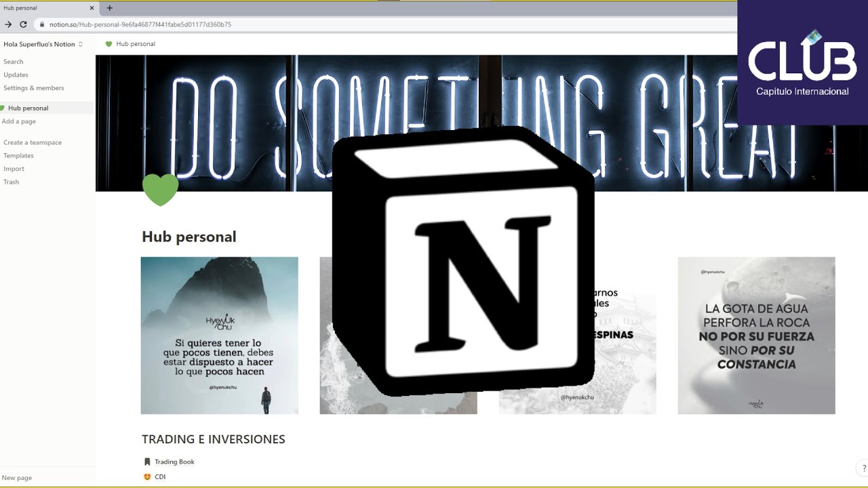Click the Hub personal browser tab title
Image resolution: width=868 pixels, height=488 pixels.
20,8
